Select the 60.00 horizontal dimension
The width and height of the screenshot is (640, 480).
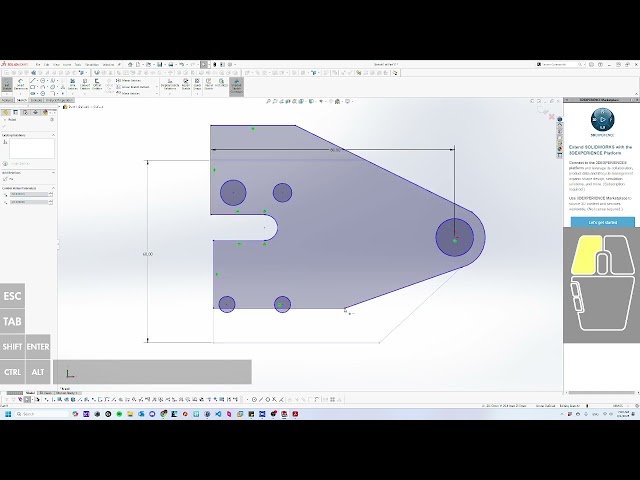[335, 150]
